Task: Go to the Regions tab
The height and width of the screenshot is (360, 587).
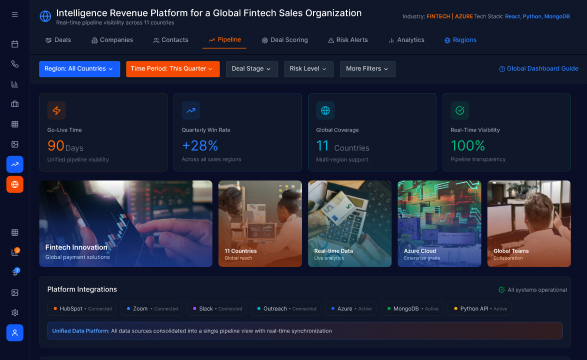Action: [460, 40]
